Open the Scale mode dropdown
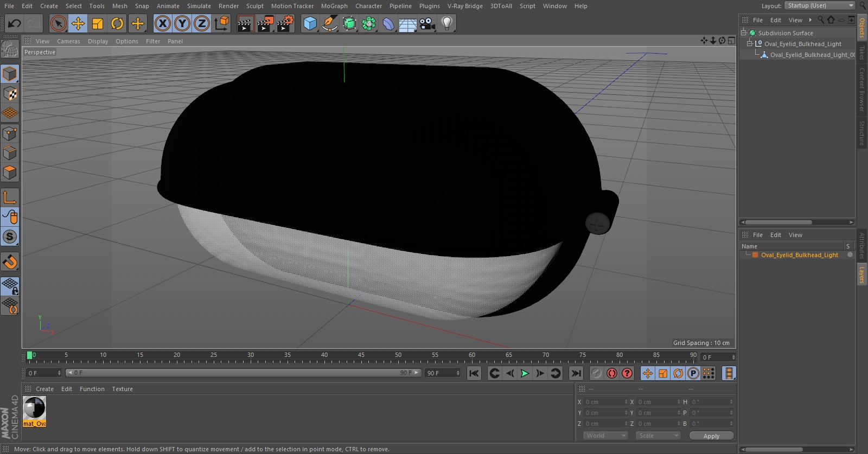 [x=658, y=436]
